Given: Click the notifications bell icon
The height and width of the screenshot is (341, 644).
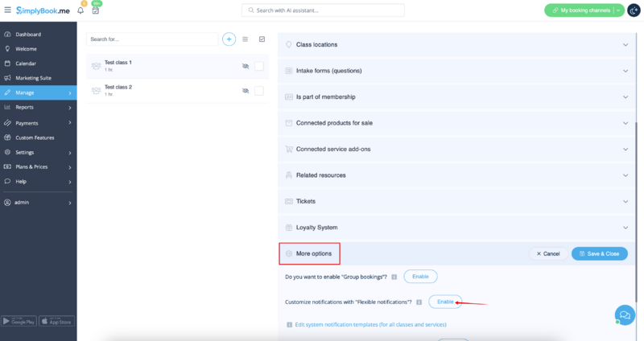Looking at the screenshot, I should tap(80, 10).
